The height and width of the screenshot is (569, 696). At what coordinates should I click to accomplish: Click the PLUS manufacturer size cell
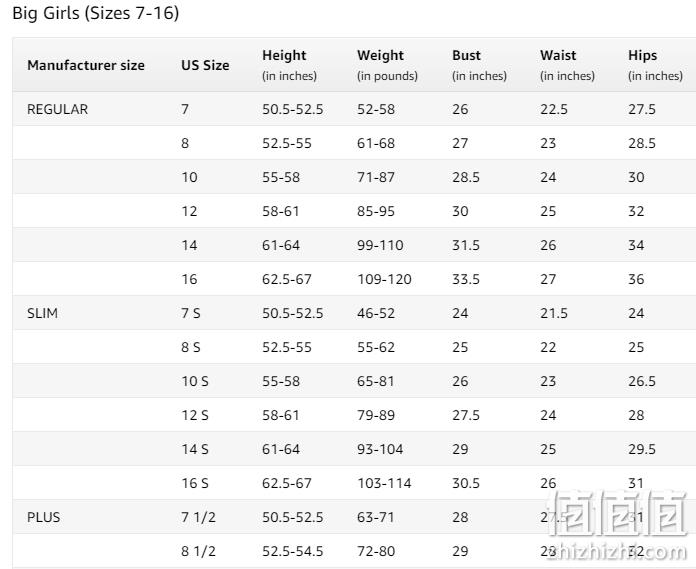point(44,518)
